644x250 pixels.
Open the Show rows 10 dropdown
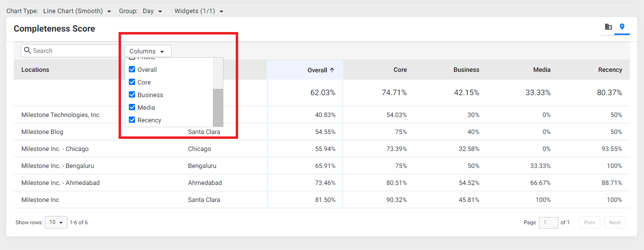point(56,222)
